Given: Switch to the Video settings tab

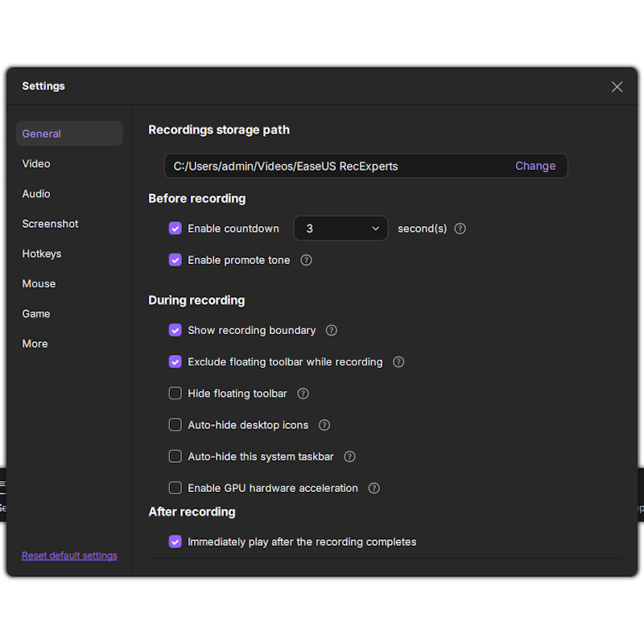Looking at the screenshot, I should click(x=36, y=163).
